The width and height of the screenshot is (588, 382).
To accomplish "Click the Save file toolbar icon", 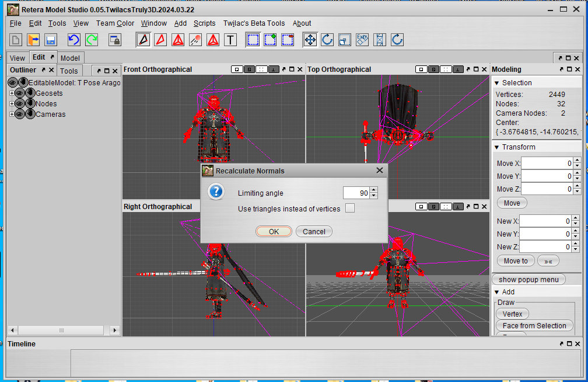I will pos(51,40).
